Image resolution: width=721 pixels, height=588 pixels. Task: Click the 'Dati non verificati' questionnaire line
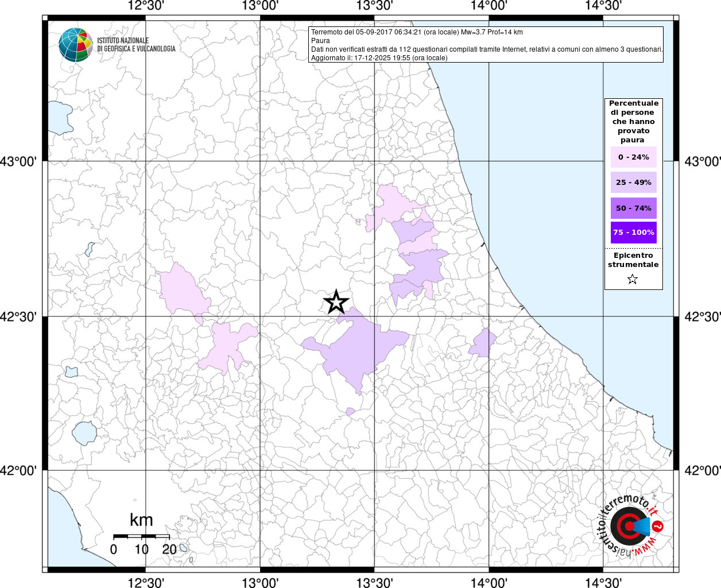pos(487,49)
